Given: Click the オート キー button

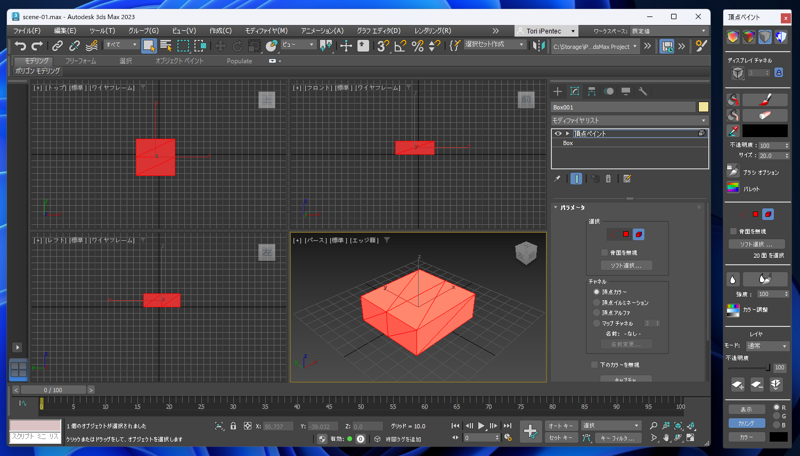Looking at the screenshot, I should tap(561, 425).
